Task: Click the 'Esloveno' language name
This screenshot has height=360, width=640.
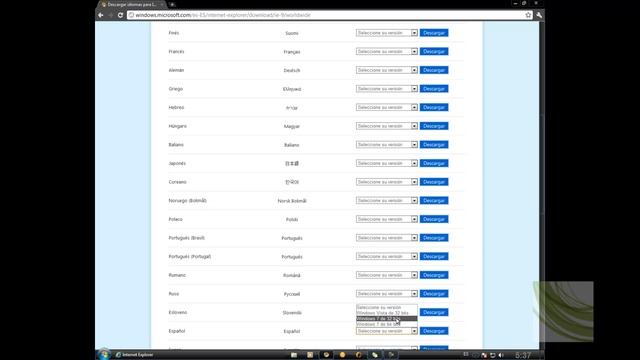Action: 178,312
